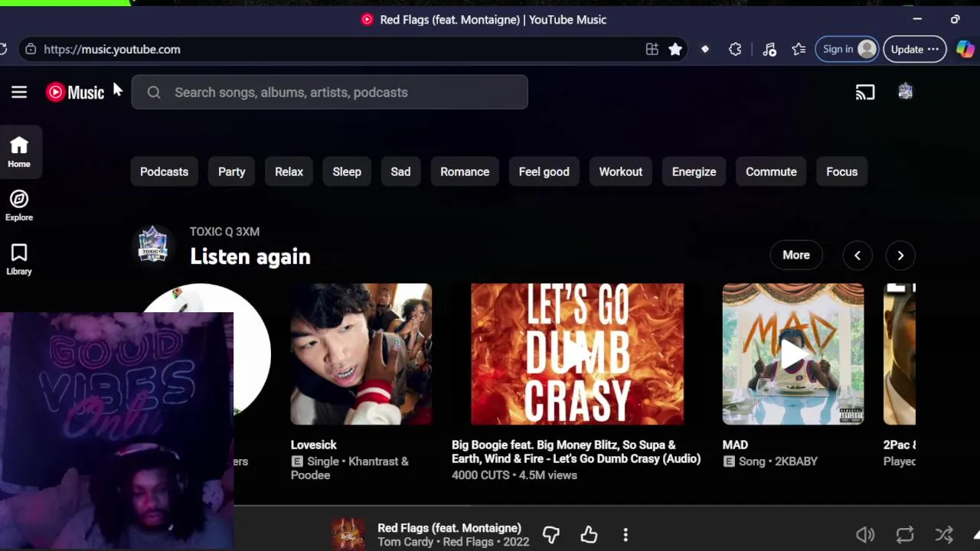980x551 pixels.
Task: Restore down the browser window
Action: 955,19
